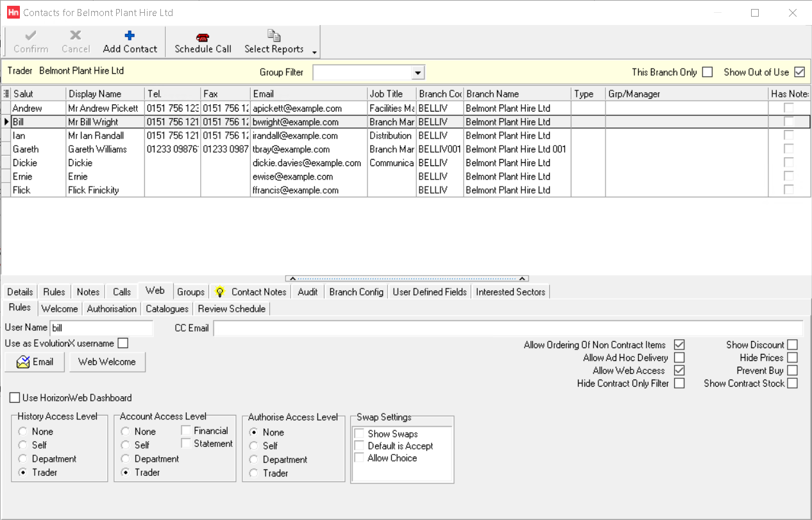Select the Dickie contact row
812x520 pixels.
(405, 163)
